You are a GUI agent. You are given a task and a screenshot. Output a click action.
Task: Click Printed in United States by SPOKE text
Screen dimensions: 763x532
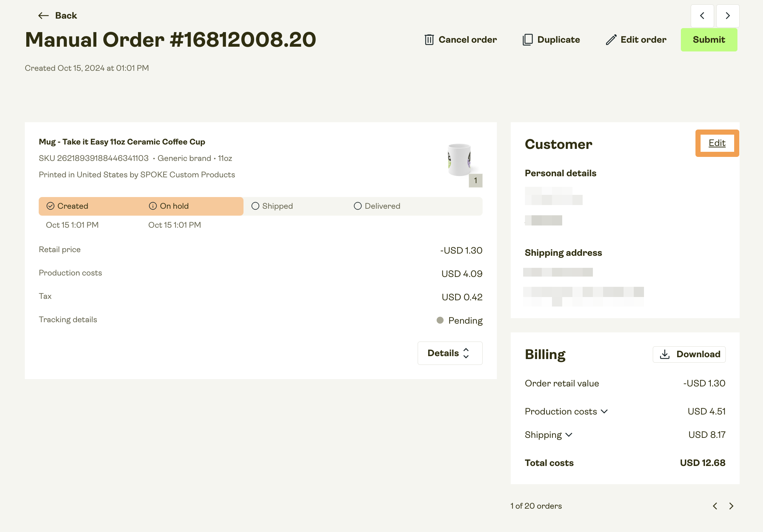pyautogui.click(x=137, y=175)
